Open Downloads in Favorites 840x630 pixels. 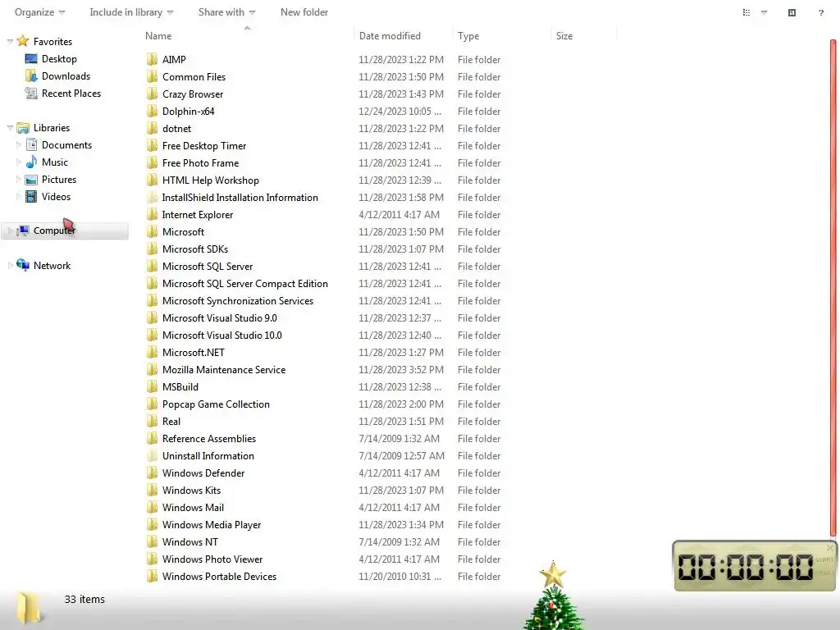tap(66, 76)
